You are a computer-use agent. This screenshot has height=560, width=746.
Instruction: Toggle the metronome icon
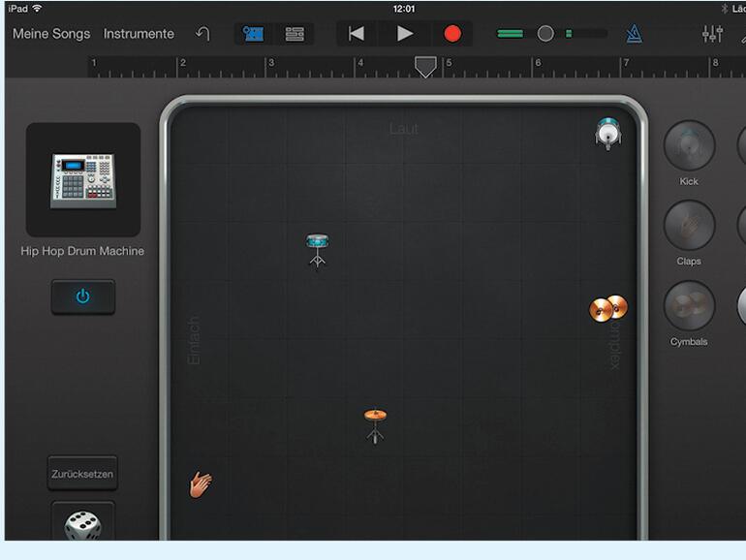[634, 34]
